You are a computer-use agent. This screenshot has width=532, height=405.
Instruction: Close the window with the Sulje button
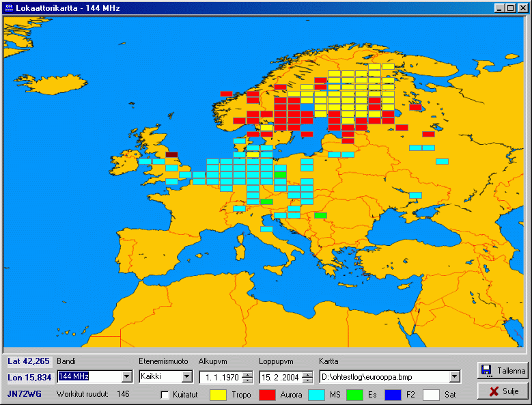(503, 391)
